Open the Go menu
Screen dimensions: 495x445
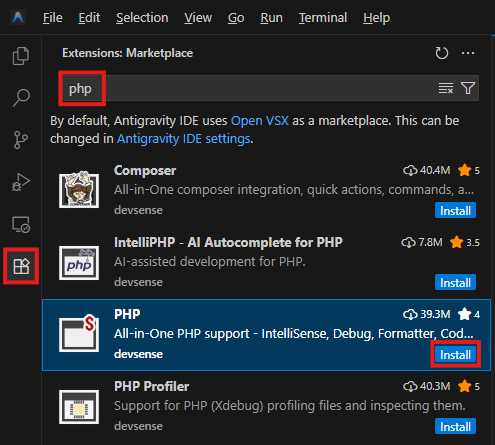[236, 18]
